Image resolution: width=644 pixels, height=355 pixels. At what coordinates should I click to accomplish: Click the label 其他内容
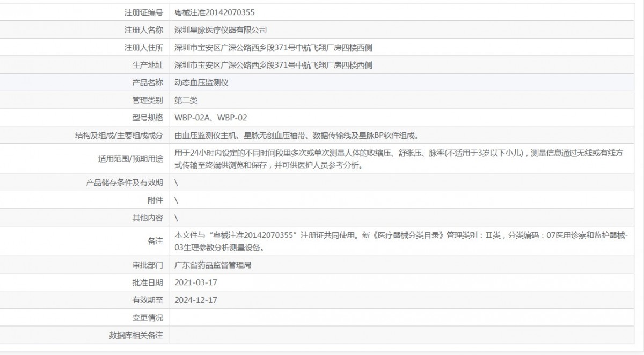coord(148,218)
